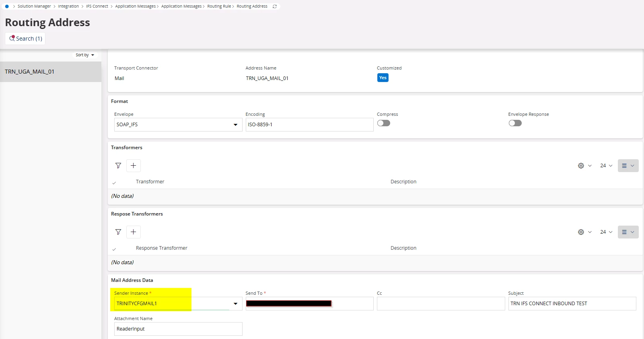Add a new Transformer row

[134, 166]
